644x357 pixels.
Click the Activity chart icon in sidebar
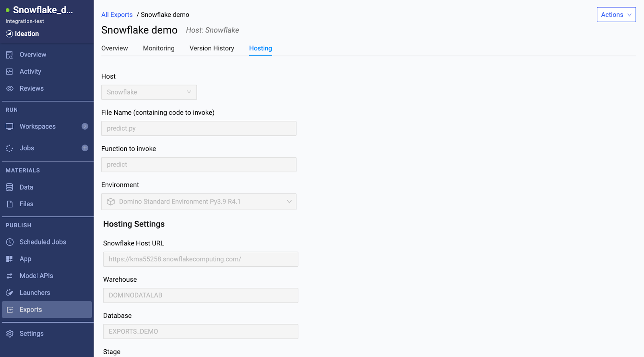tap(10, 72)
